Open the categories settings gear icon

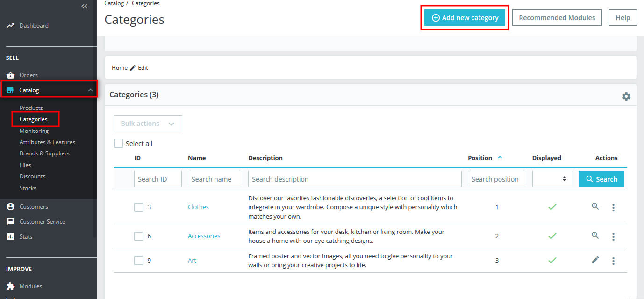[x=626, y=96]
